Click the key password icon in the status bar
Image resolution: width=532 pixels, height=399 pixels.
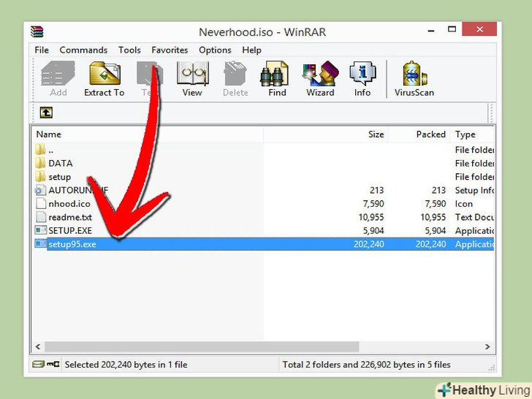[53, 365]
